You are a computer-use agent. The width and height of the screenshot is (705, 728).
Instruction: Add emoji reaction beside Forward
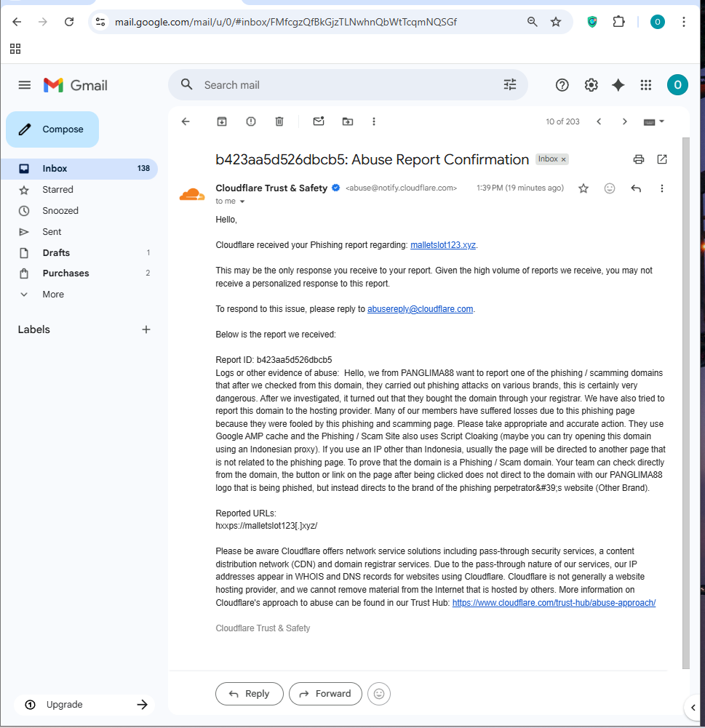click(379, 694)
